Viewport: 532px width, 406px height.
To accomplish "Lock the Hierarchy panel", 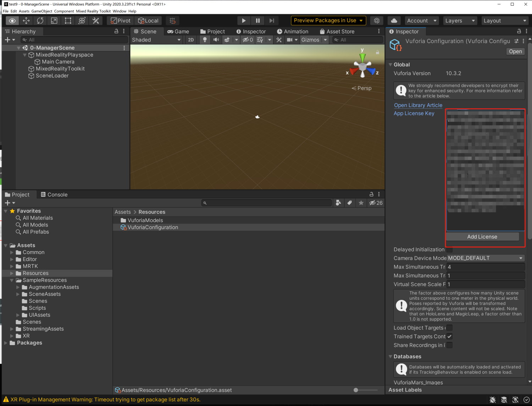I will click(116, 31).
